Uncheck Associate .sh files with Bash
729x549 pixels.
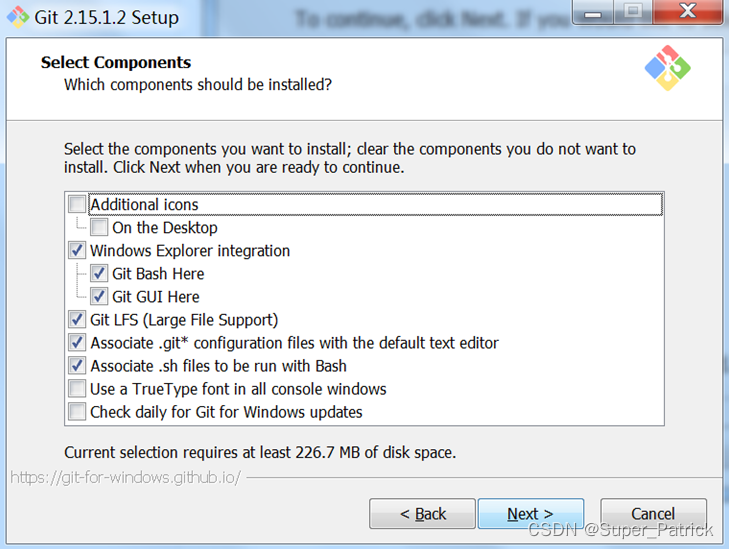pos(77,365)
